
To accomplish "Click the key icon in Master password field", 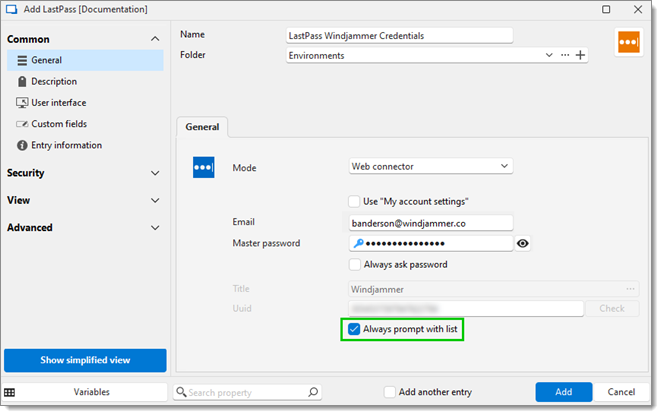I will 358,243.
